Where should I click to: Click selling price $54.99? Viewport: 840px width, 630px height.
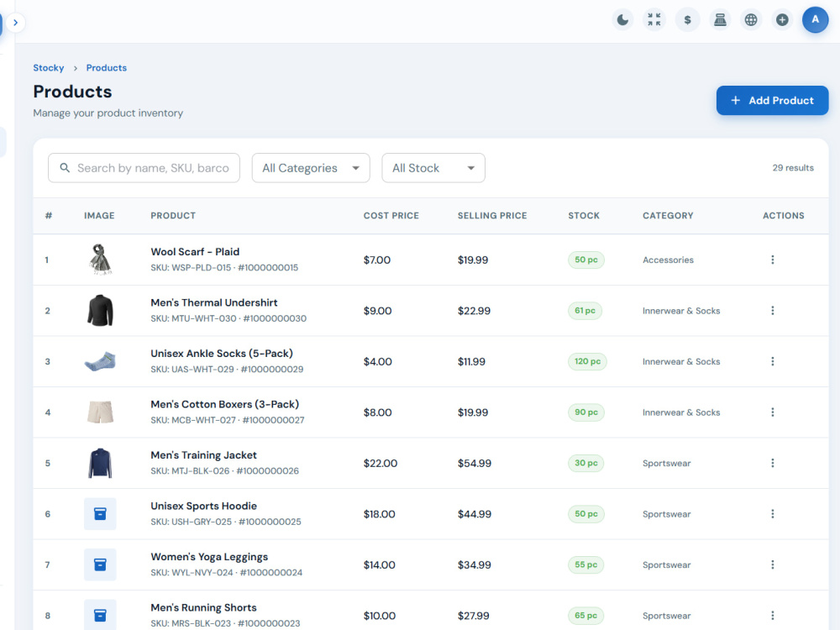(474, 464)
